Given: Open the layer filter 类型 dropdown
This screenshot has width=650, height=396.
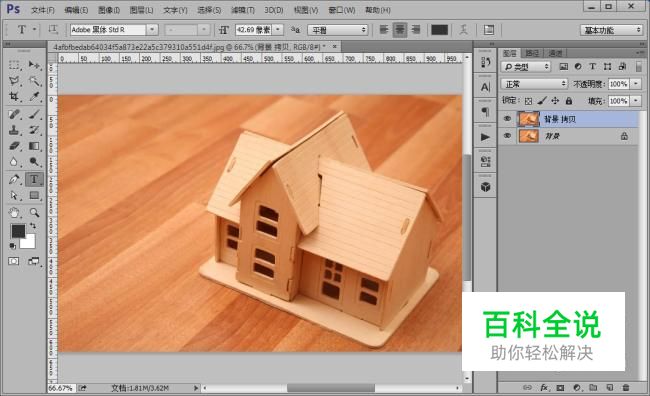Looking at the screenshot, I should tap(526, 66).
